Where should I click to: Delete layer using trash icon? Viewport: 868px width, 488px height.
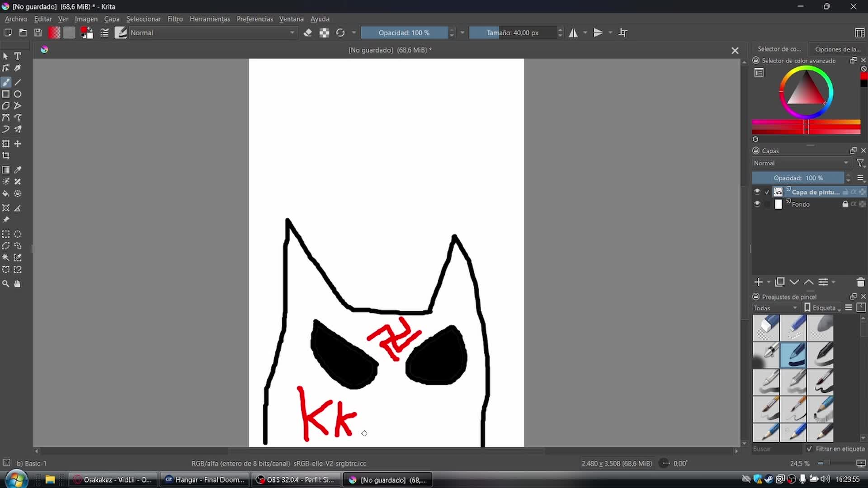[860, 282]
